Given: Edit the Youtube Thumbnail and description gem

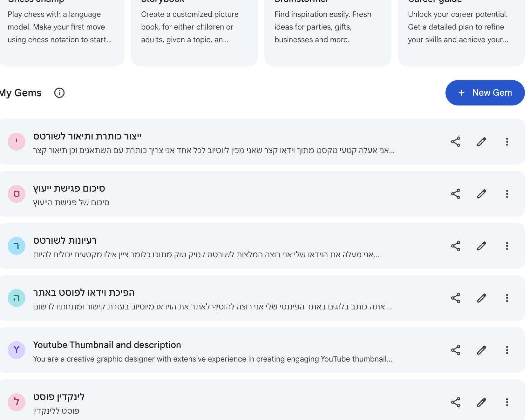Looking at the screenshot, I should click(481, 350).
